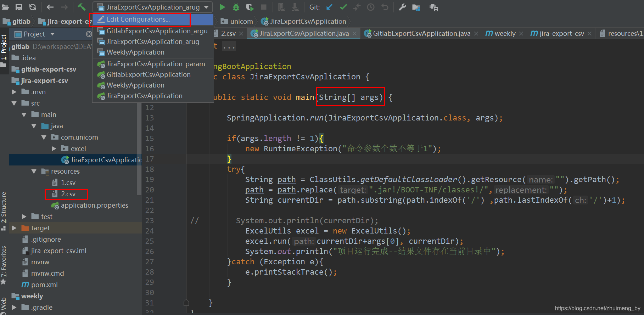The height and width of the screenshot is (315, 644).
Task: Close the 2.csv editor tab
Action: [x=241, y=34]
